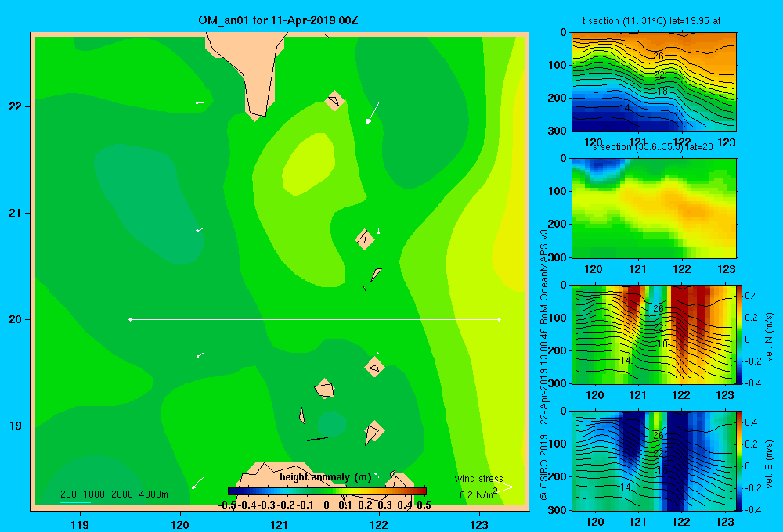Screen dimensions: 783x532
Task: Click the 'vel. N (m/s)' axis label
Action: (769, 337)
